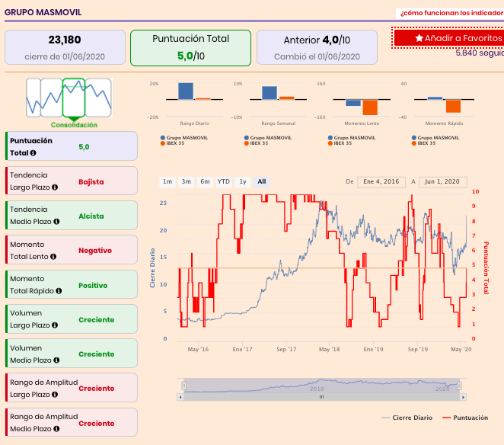Click the navigator left scroll arrow
Image resolution: width=504 pixels, height=445 pixels.
[180, 398]
